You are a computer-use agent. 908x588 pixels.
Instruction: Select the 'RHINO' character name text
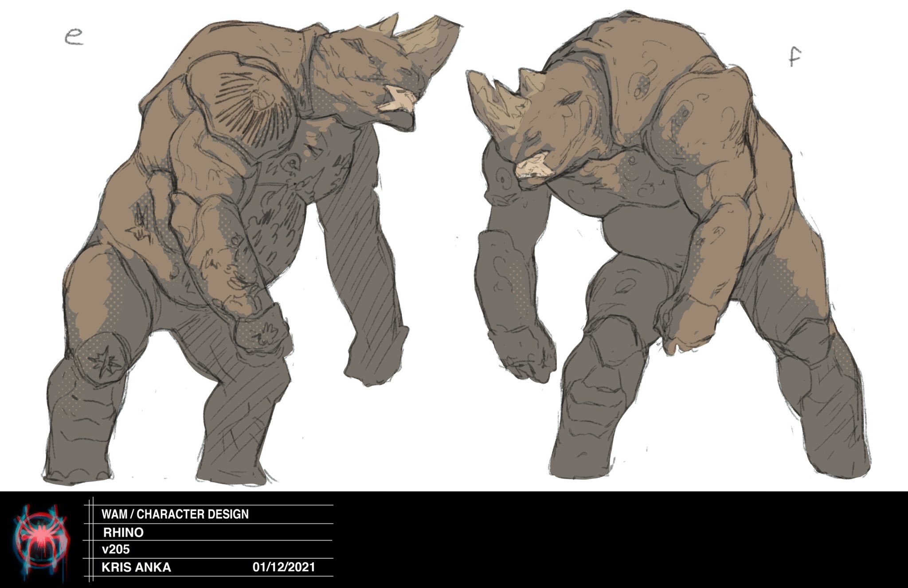[x=123, y=532]
